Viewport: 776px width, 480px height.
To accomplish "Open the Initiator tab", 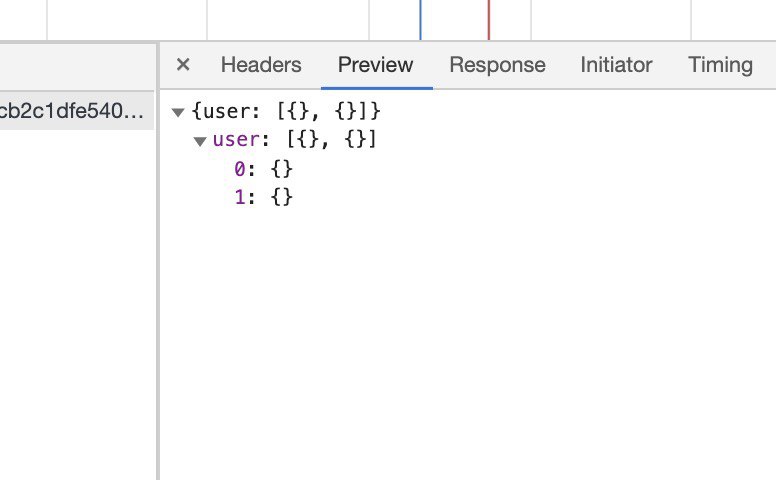I will (x=616, y=65).
